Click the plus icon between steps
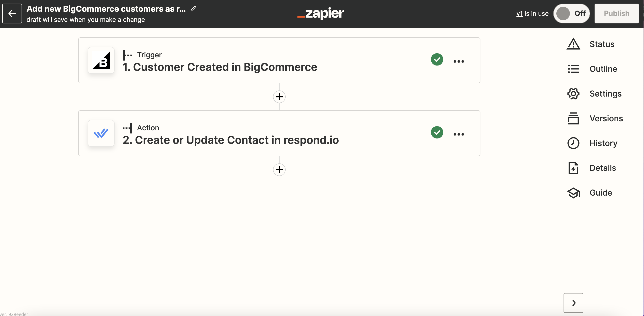 [279, 96]
